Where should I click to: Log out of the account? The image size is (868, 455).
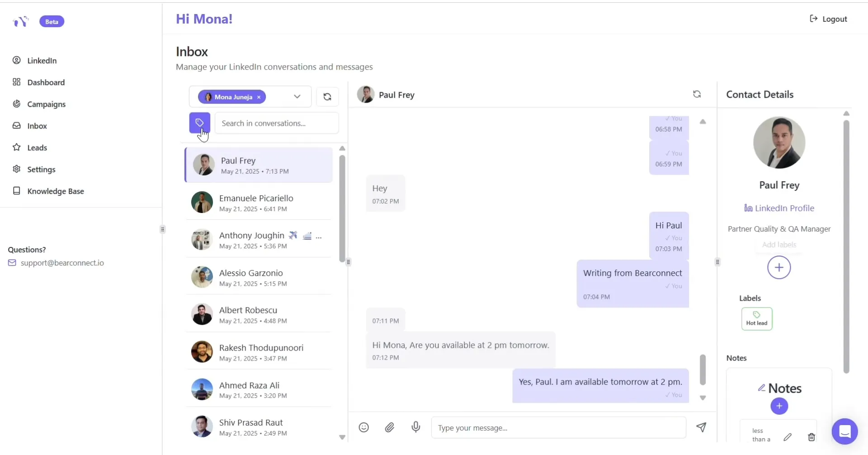click(828, 19)
